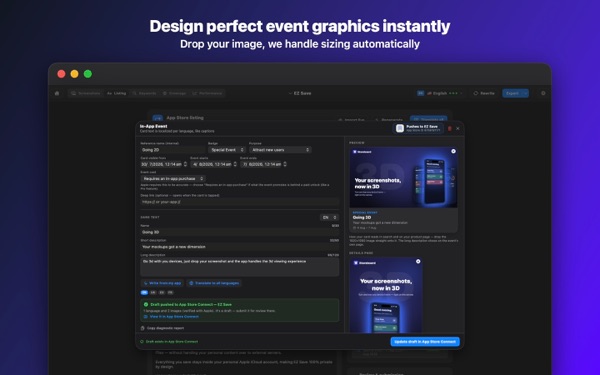Click the Event starts date stepper
The height and width of the screenshot is (375, 600).
(235, 164)
